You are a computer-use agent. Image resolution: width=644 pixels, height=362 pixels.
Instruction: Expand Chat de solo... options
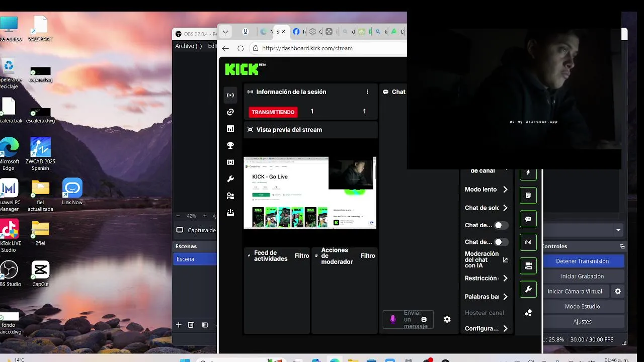coord(505,208)
